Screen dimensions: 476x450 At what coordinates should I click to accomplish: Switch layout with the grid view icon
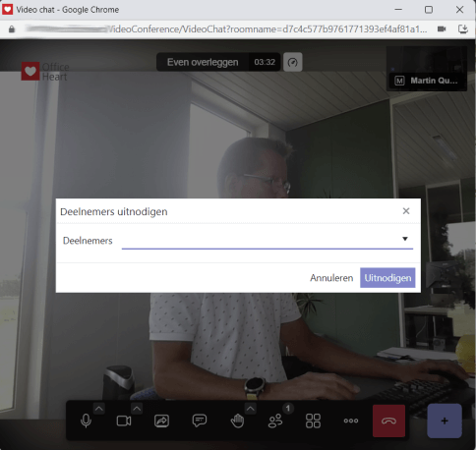[313, 421]
